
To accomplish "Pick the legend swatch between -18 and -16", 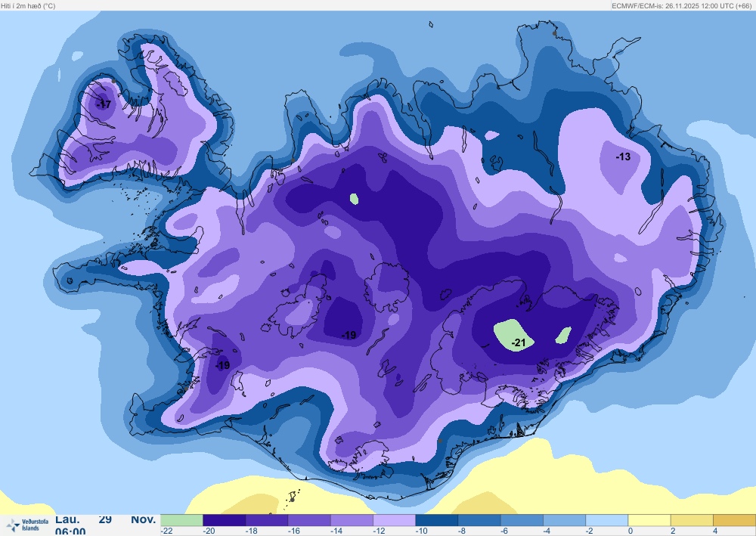I will click(267, 520).
